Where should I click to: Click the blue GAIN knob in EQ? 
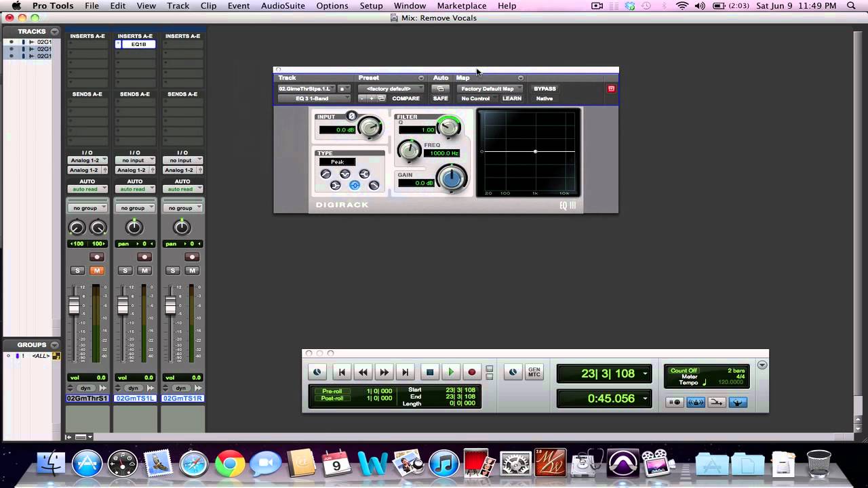point(452,178)
